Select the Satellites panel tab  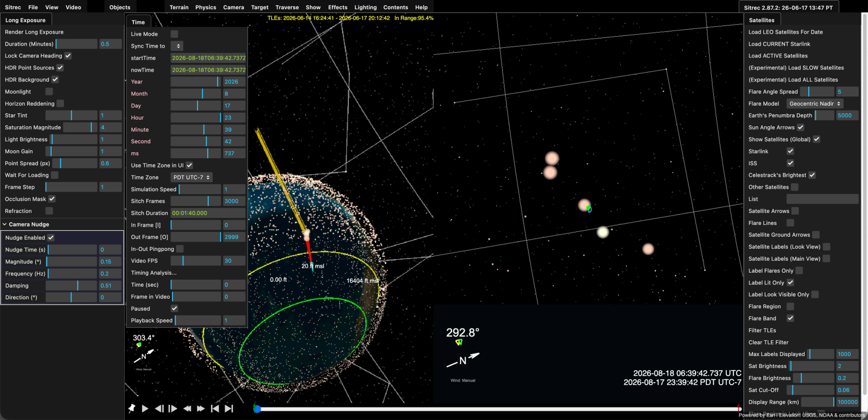(762, 20)
